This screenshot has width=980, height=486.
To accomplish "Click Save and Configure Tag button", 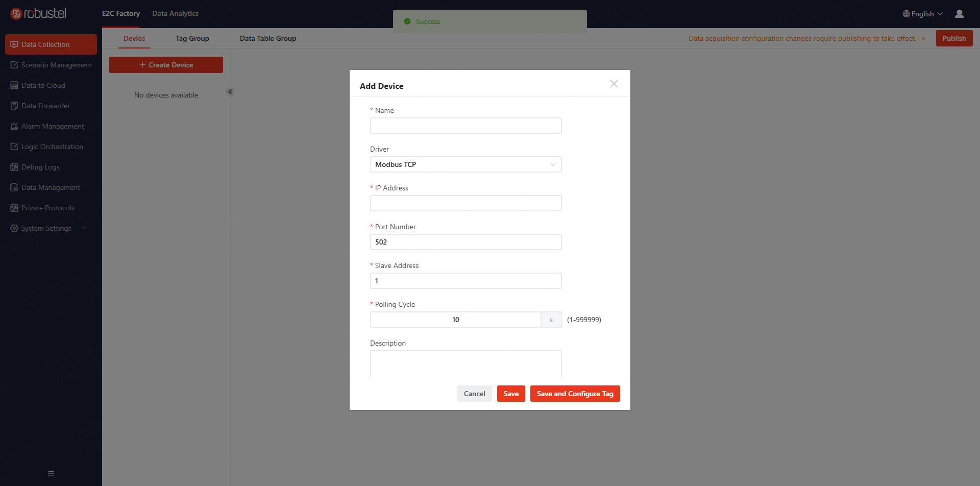I will (575, 394).
